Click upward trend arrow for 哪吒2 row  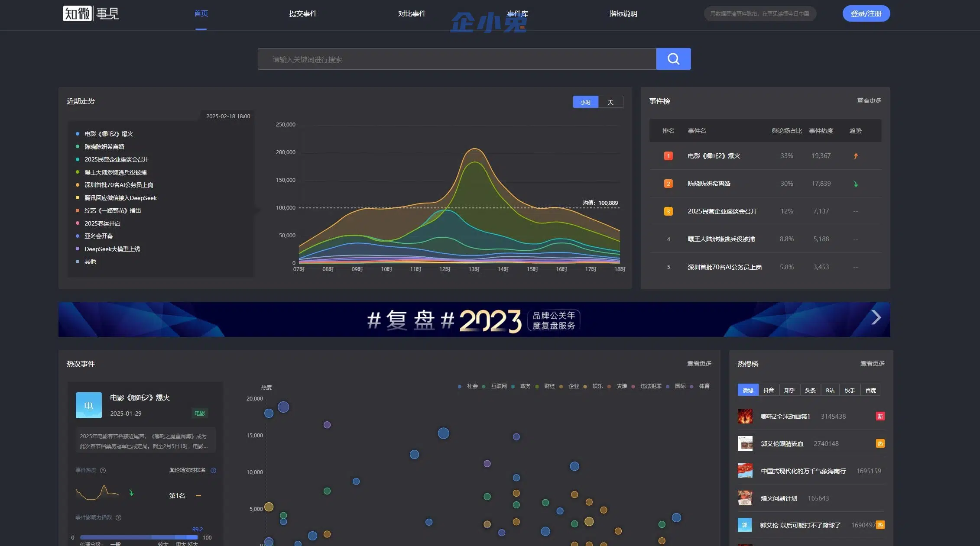click(856, 156)
